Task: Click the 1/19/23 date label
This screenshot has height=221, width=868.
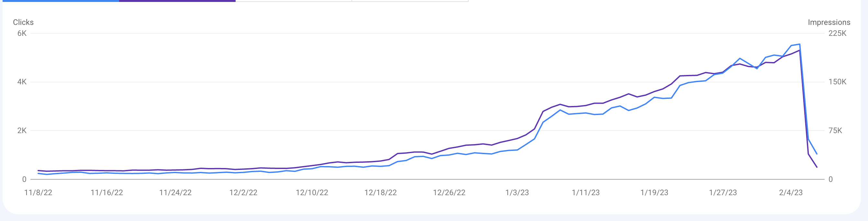Action: [x=654, y=193]
